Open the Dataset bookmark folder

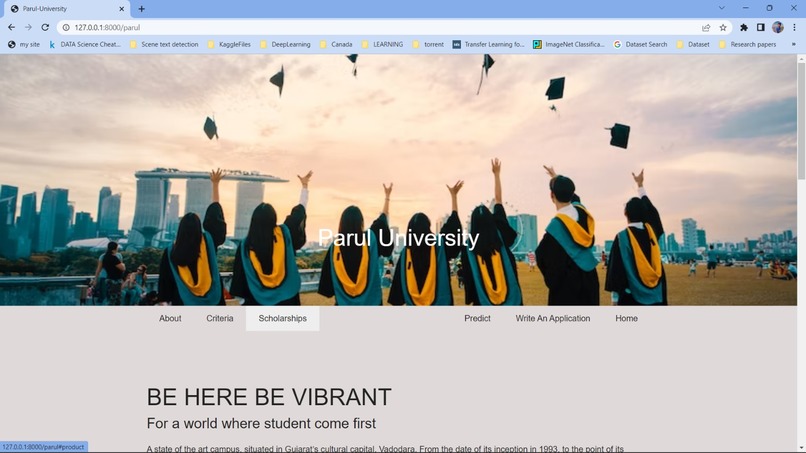[x=693, y=45]
